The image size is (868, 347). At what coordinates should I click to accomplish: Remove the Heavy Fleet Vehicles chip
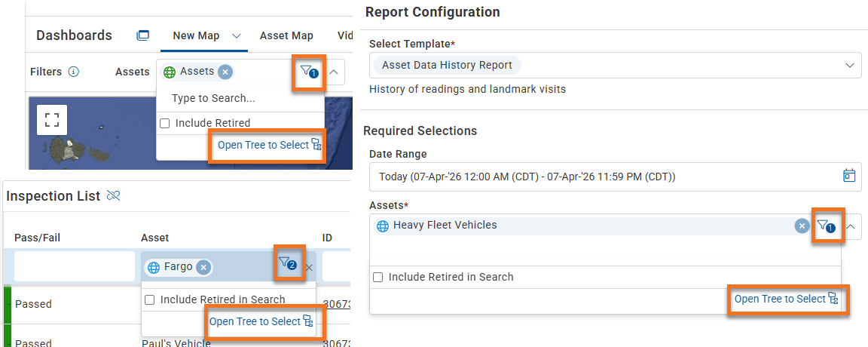click(x=801, y=226)
